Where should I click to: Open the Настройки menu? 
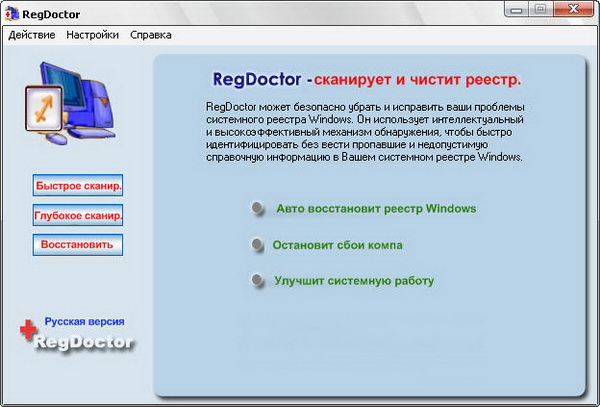[93, 35]
